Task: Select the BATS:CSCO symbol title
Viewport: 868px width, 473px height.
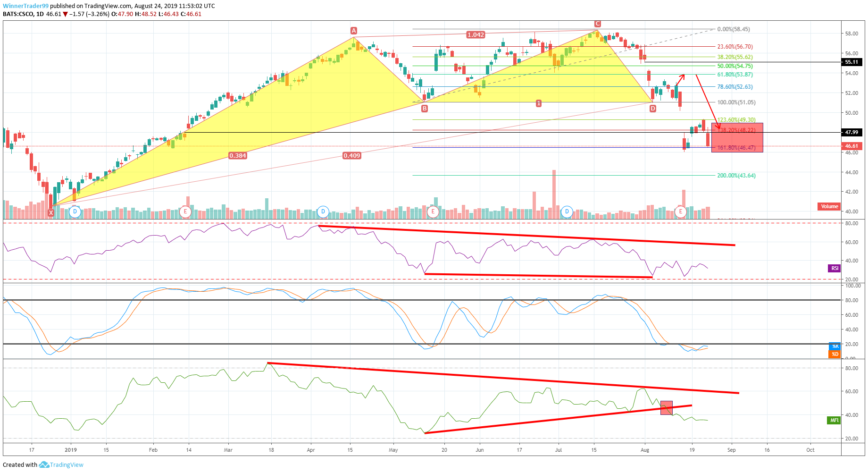Action: click(x=18, y=14)
